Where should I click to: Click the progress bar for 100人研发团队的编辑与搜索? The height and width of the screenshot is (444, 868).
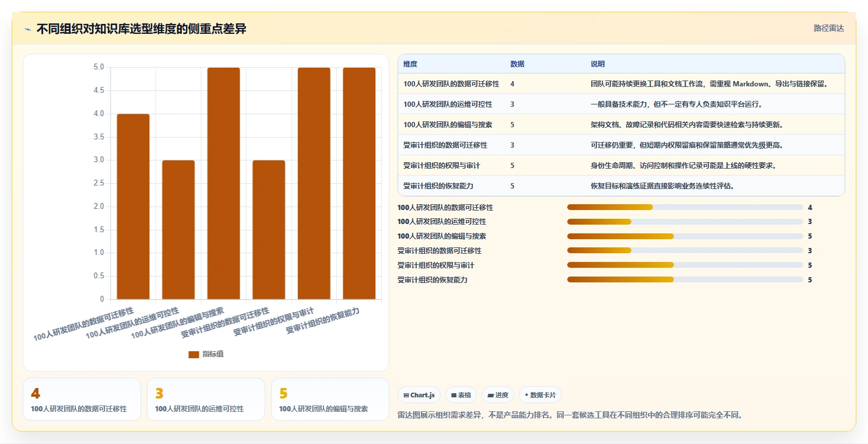[x=685, y=236]
